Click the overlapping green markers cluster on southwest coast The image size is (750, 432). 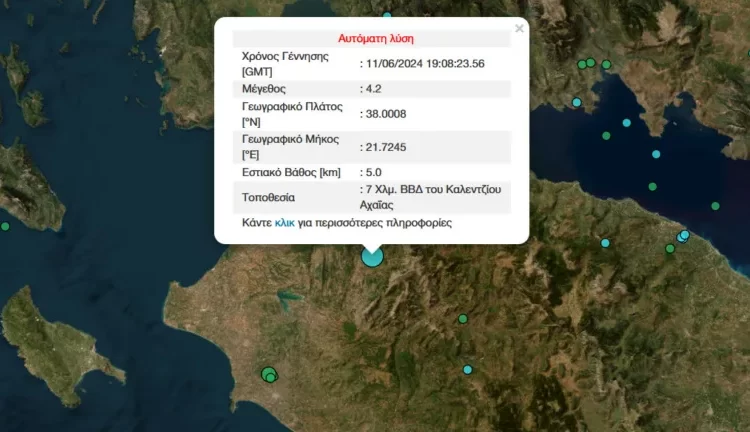tap(270, 375)
